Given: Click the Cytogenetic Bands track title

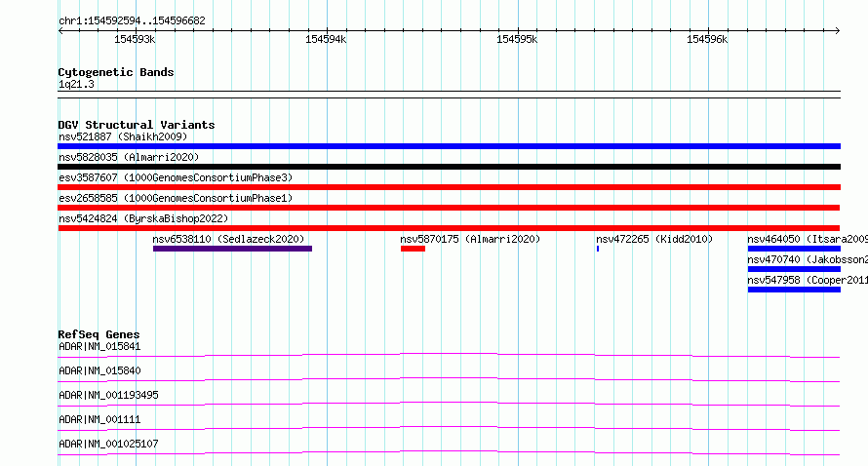Looking at the screenshot, I should tap(116, 72).
